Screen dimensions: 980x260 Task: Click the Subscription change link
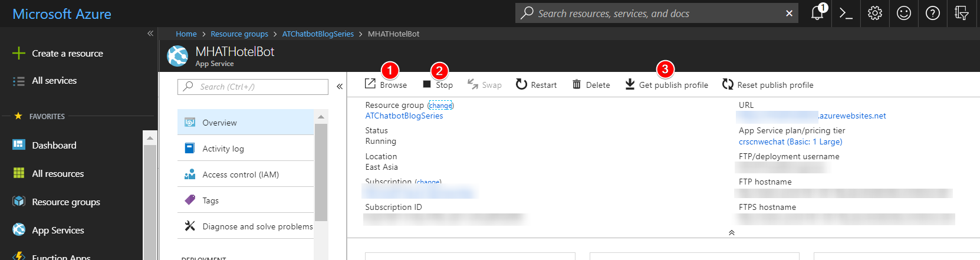pyautogui.click(x=428, y=182)
